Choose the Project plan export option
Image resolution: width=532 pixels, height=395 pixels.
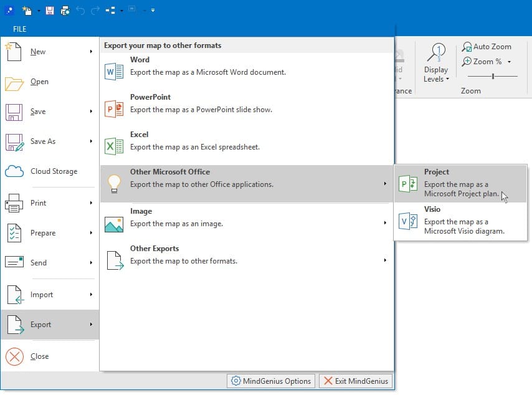point(461,184)
